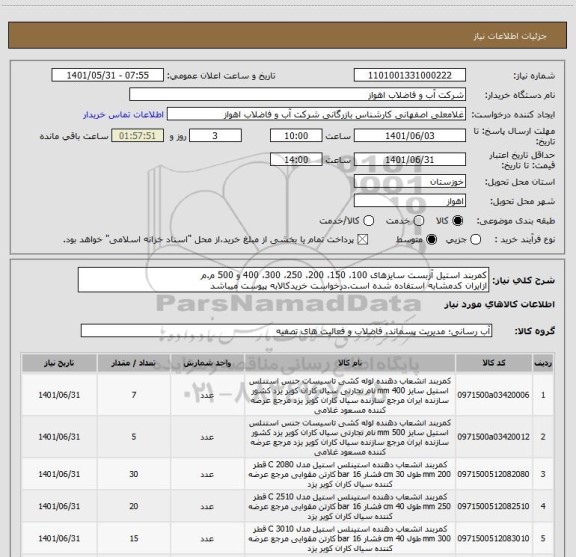Click quantity 20 in row 4
576x557 pixels.
coord(134,506)
